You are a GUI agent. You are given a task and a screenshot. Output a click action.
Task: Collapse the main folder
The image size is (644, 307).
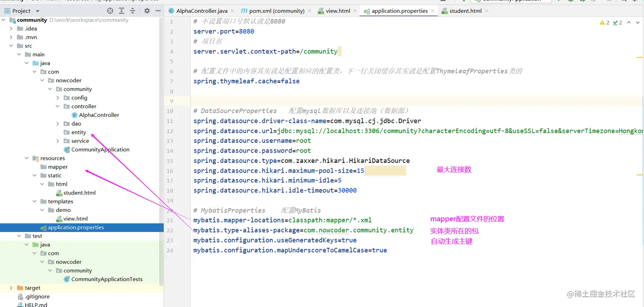[19, 54]
